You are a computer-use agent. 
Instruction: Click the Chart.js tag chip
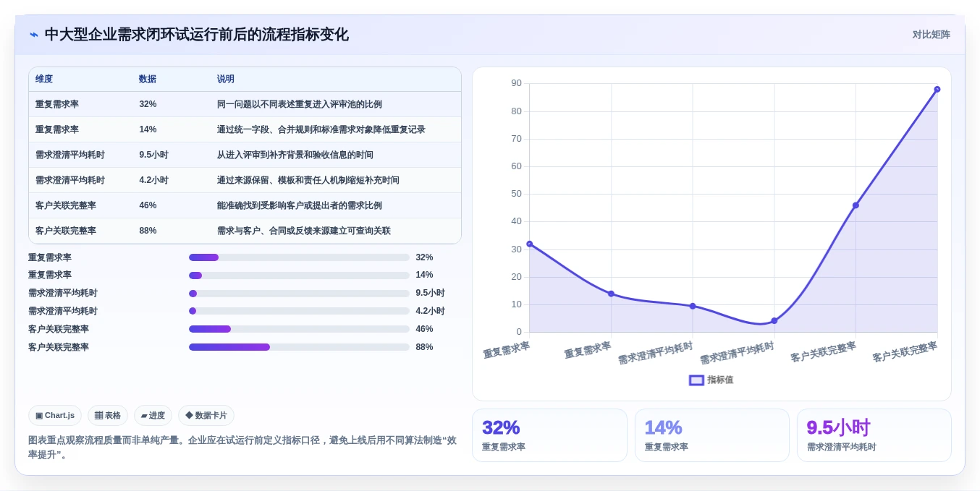[55, 415]
